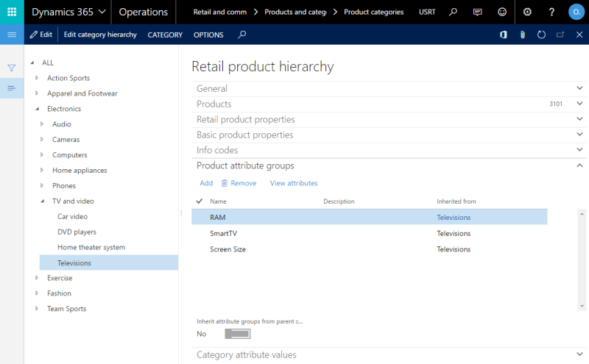Sort by Name column header

218,201
